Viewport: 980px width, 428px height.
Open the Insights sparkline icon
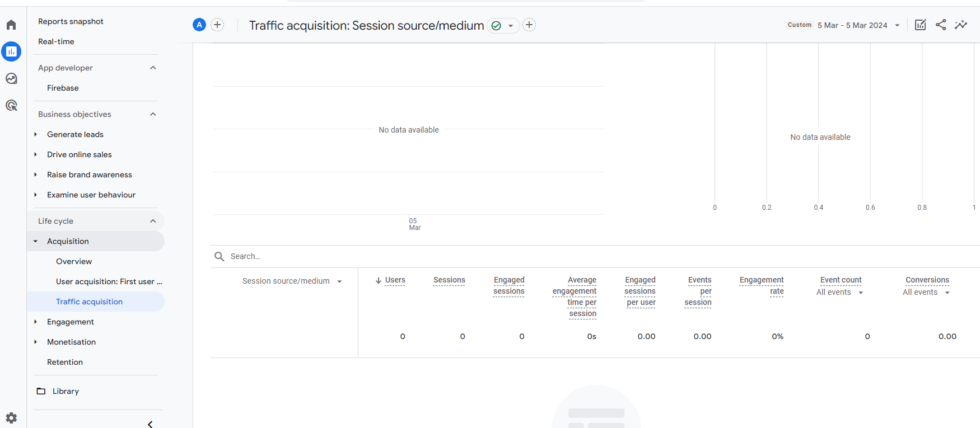961,25
